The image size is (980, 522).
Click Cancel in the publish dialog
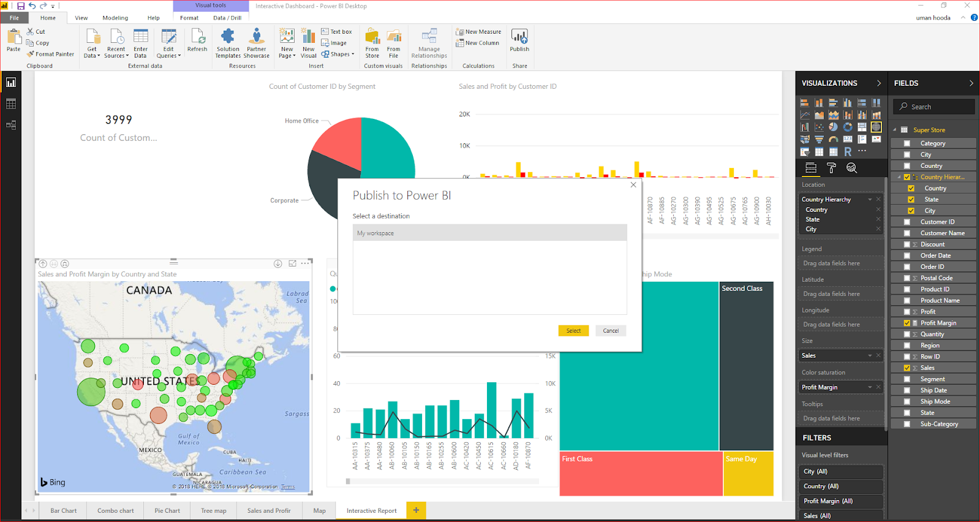pyautogui.click(x=611, y=331)
